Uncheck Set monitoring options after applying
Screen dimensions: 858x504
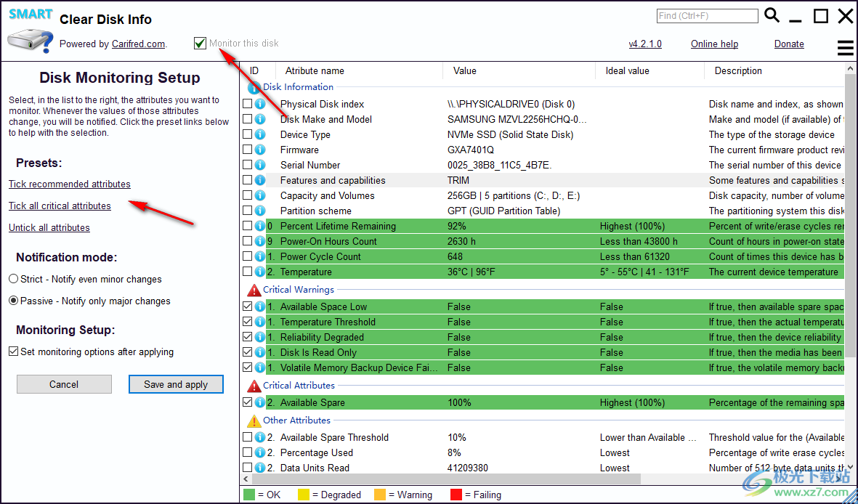pyautogui.click(x=14, y=352)
